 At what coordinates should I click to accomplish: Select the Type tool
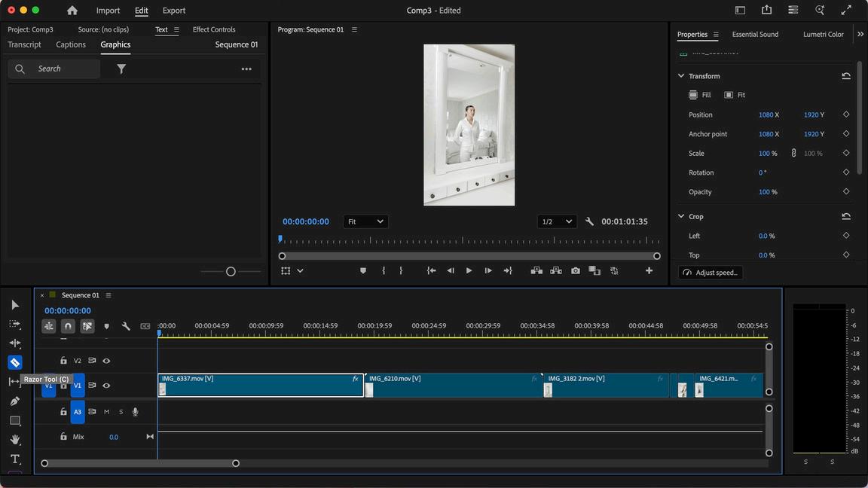click(15, 459)
